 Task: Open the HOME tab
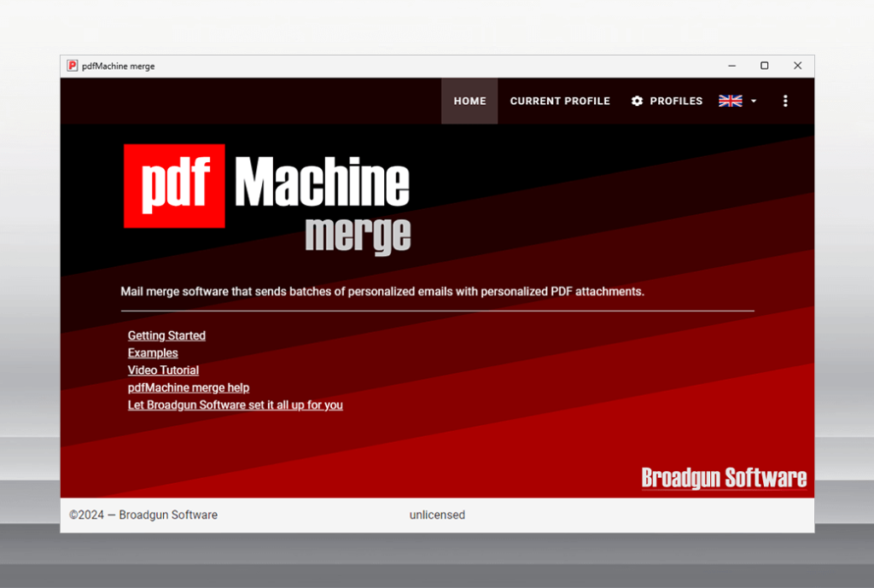pos(469,101)
